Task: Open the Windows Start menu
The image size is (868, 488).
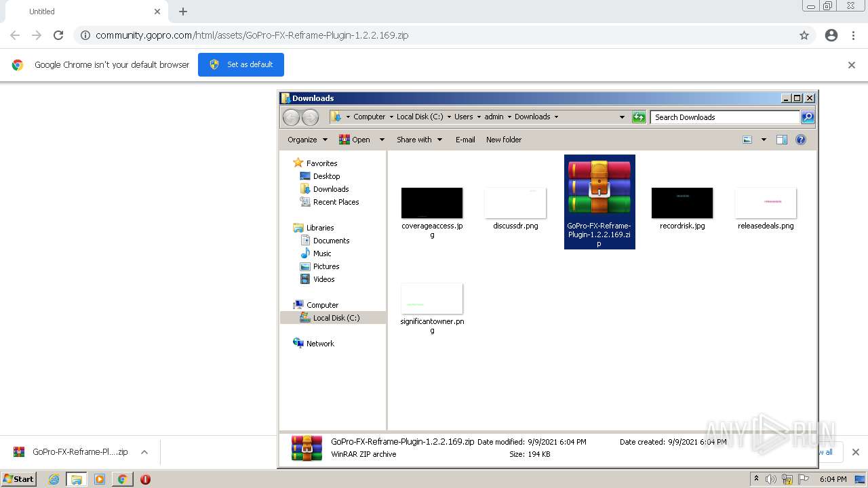Action: point(19,479)
